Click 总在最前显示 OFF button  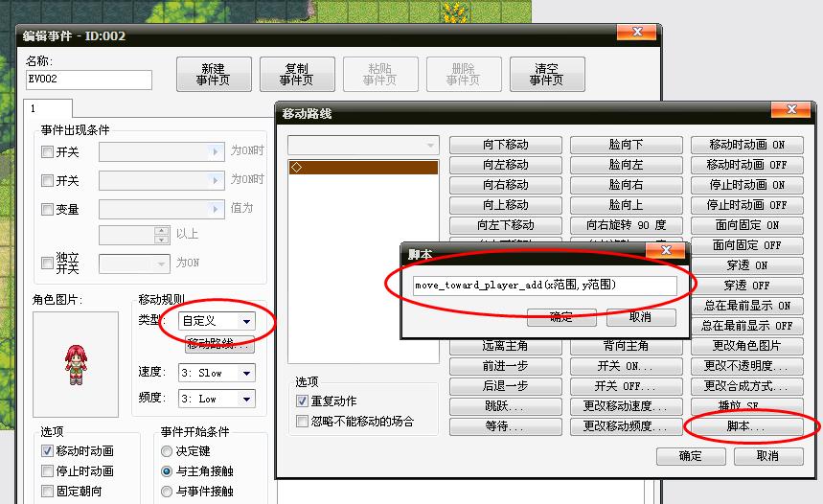coord(747,326)
